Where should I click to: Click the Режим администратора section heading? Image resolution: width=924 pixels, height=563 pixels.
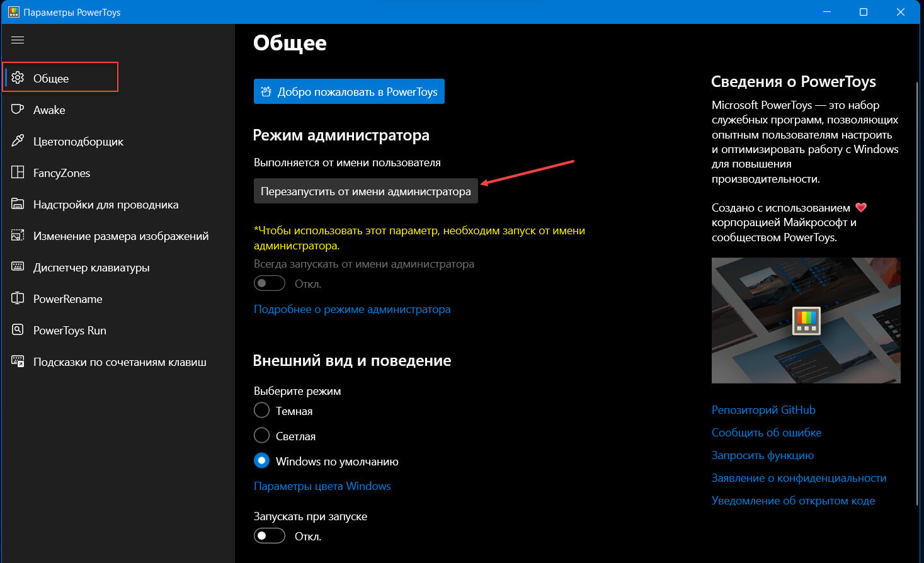click(x=341, y=135)
